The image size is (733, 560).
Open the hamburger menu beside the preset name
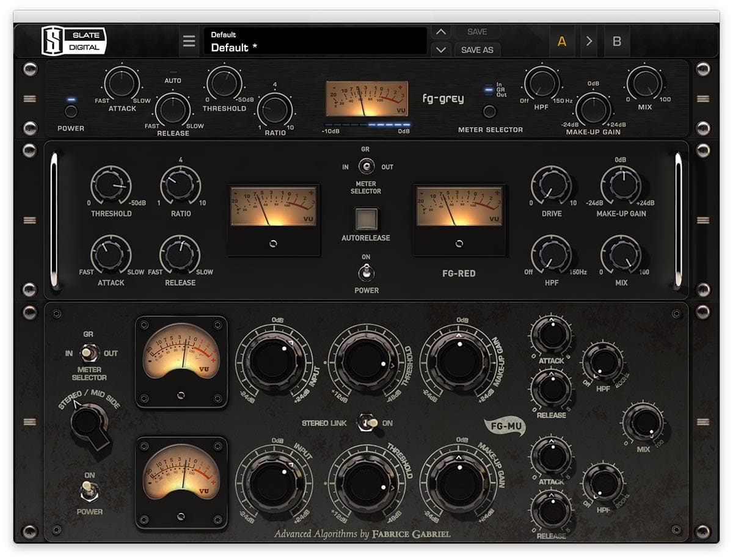(189, 42)
